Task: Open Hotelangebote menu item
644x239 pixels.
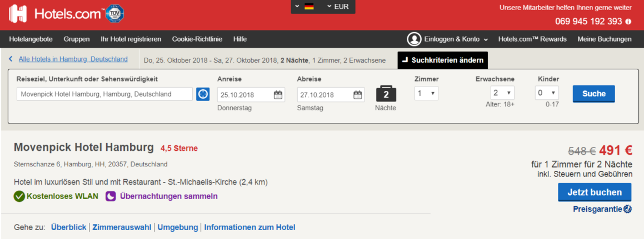Action: pos(31,39)
